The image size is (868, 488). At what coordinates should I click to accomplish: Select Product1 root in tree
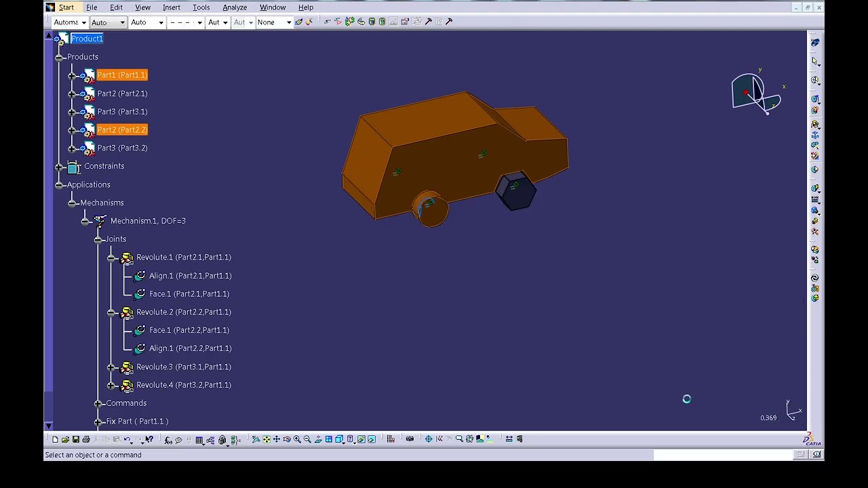(87, 39)
